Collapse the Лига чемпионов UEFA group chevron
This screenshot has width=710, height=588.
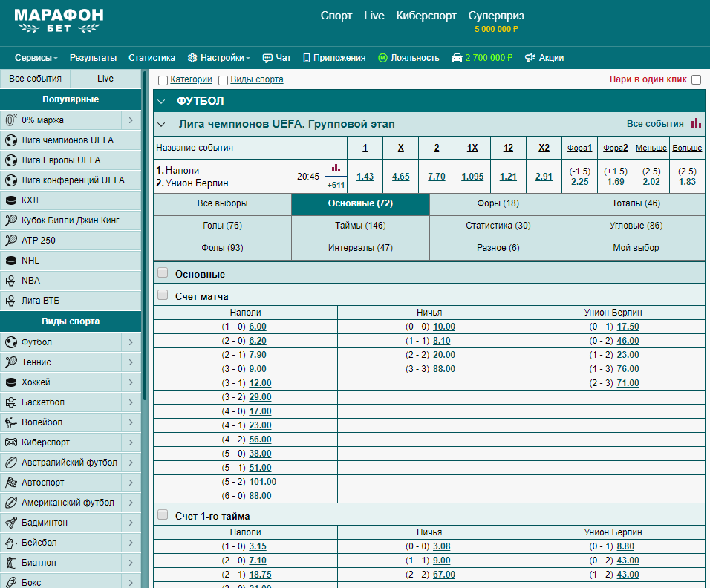(x=161, y=124)
